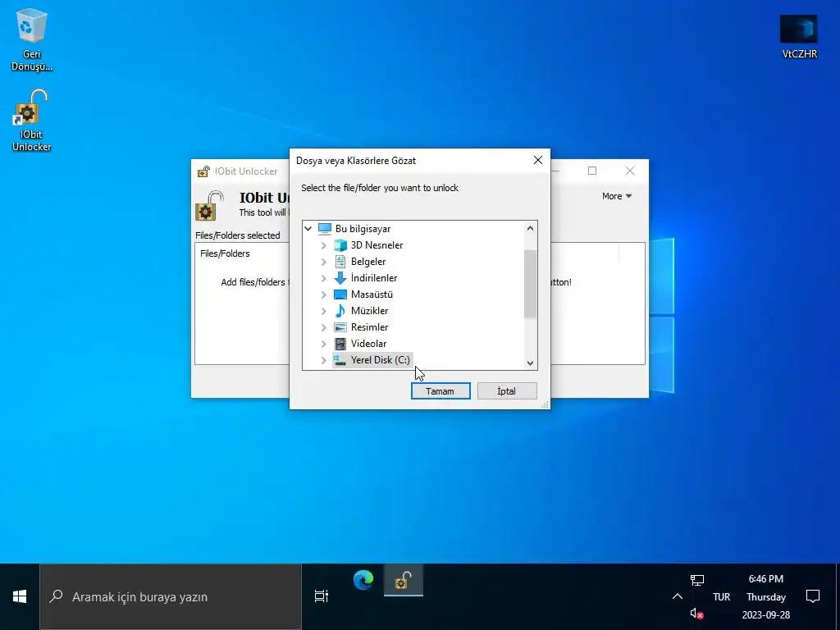The image size is (840, 630).
Task: Select the Bu bilgisayar computer icon
Action: click(325, 229)
